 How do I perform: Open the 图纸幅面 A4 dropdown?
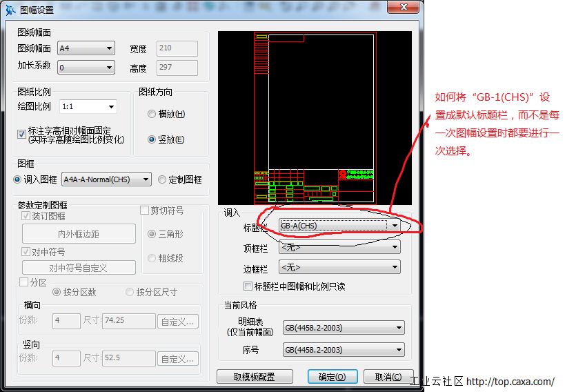tap(86, 48)
